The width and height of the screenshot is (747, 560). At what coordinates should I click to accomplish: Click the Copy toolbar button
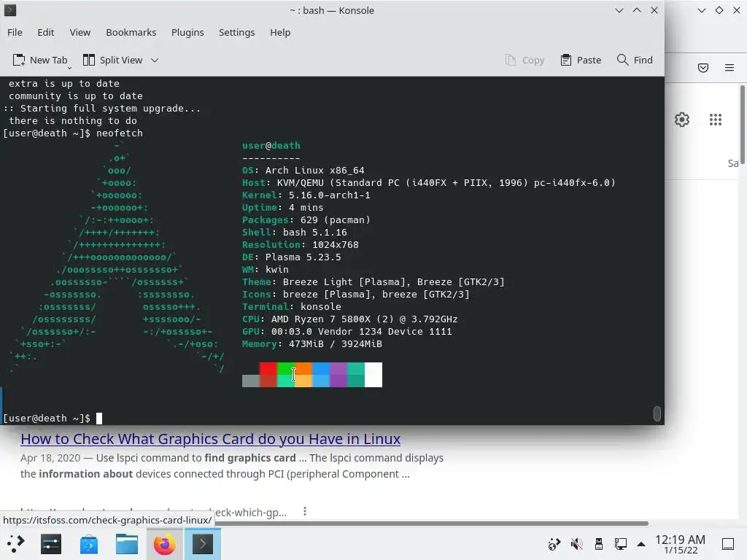point(525,60)
